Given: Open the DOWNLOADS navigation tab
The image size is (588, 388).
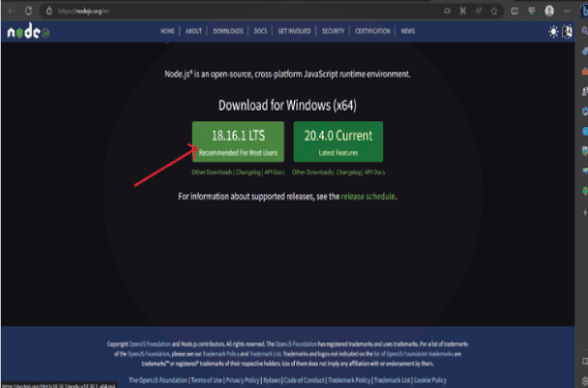Looking at the screenshot, I should (x=227, y=31).
